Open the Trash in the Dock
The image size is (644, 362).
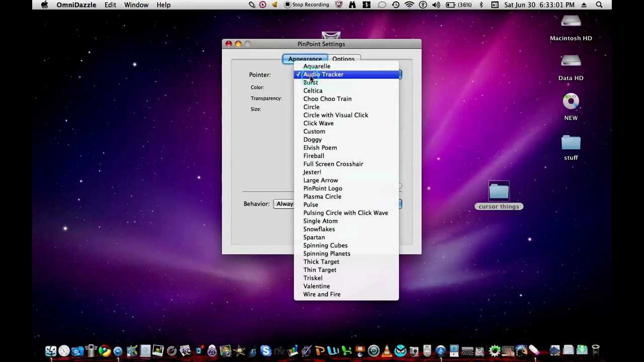pos(595,350)
